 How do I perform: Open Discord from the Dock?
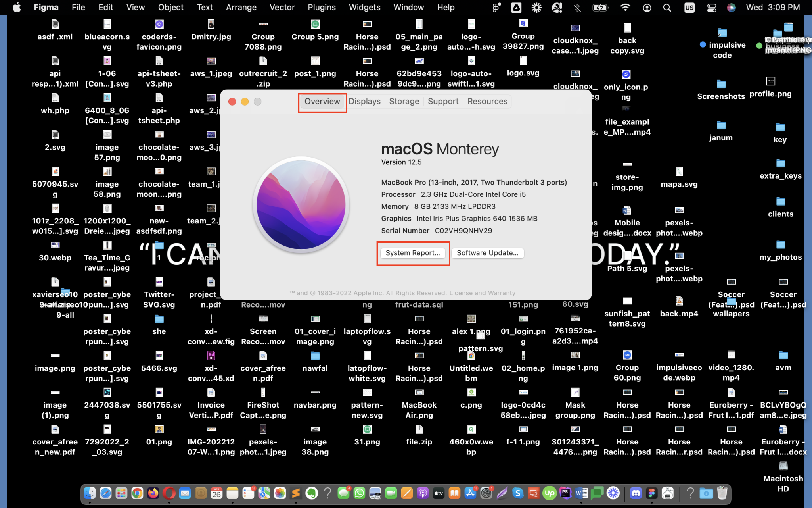(636, 493)
